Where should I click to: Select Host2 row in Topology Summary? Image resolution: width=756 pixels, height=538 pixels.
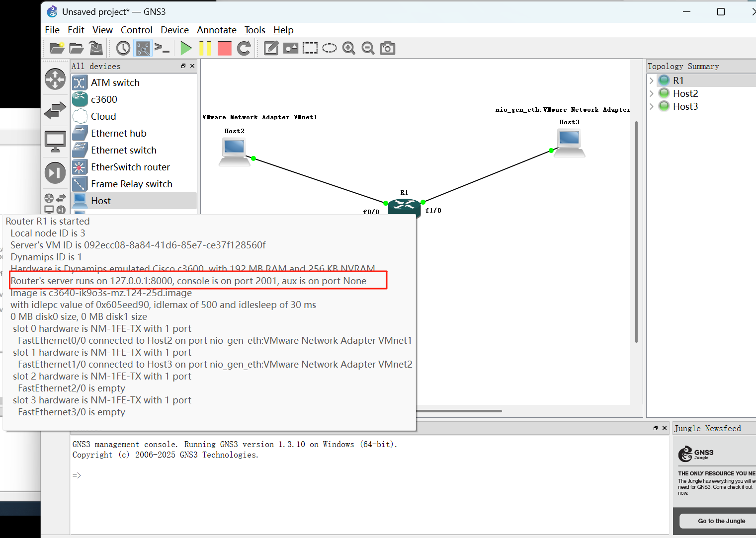(x=701, y=93)
